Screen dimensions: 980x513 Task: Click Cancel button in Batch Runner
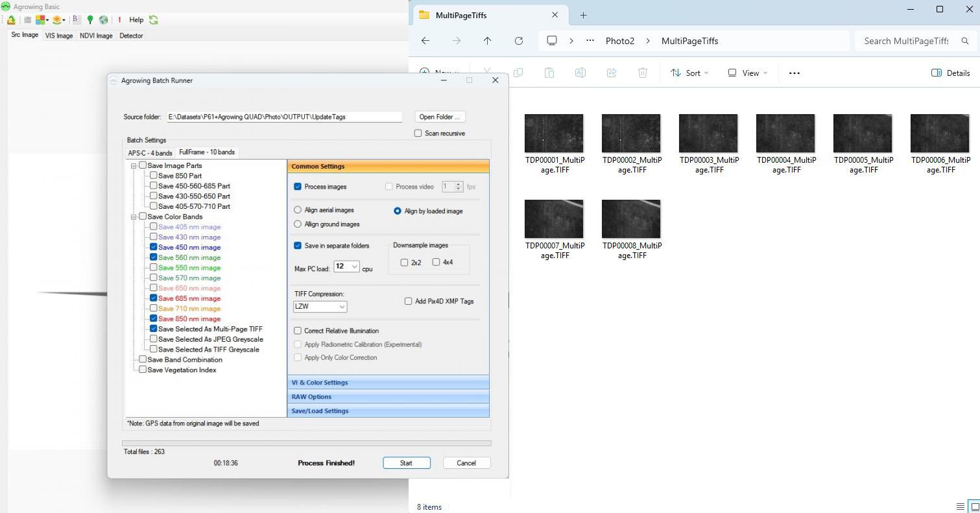pos(466,463)
